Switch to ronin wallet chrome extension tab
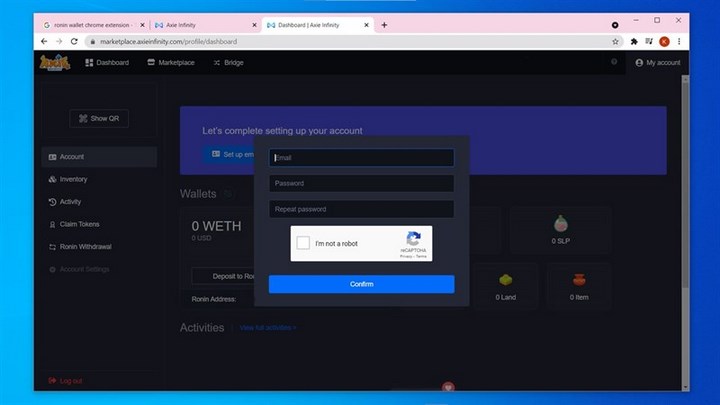This screenshot has width=720, height=405. 90,24
